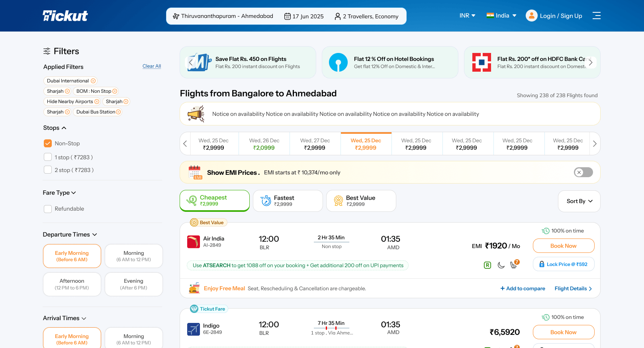Click the EMI calendar icon

click(195, 172)
